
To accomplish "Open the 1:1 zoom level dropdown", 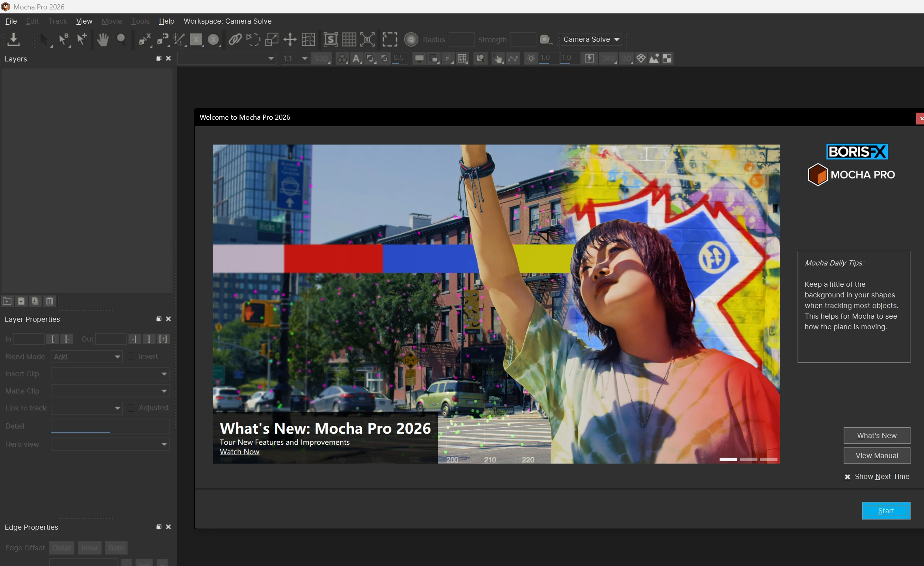I will point(295,59).
